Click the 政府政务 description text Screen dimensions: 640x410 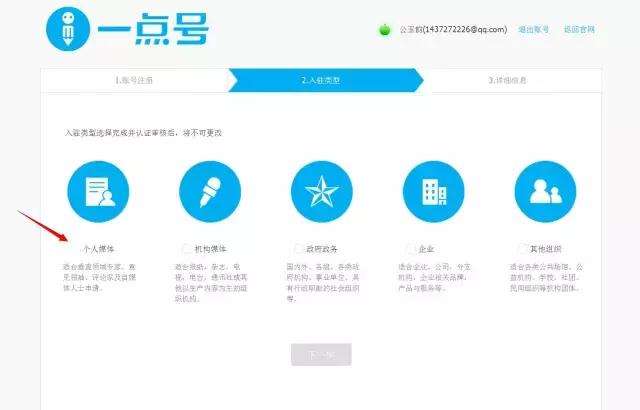(323, 283)
